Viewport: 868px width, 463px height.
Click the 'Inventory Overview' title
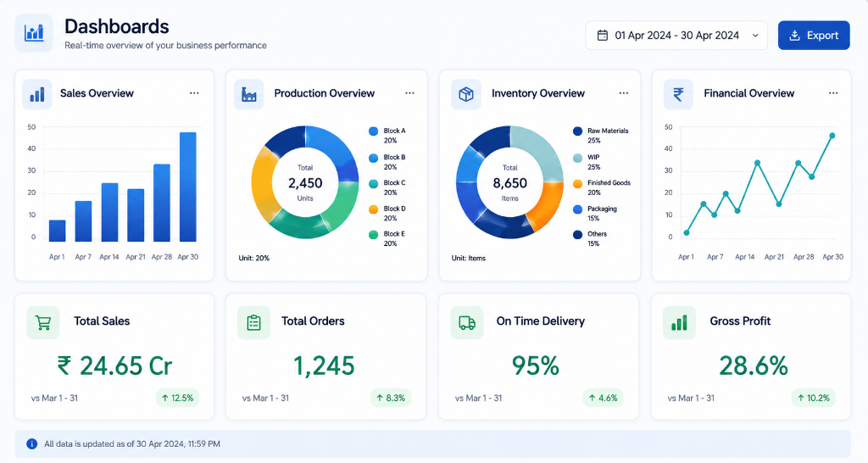[x=538, y=93]
